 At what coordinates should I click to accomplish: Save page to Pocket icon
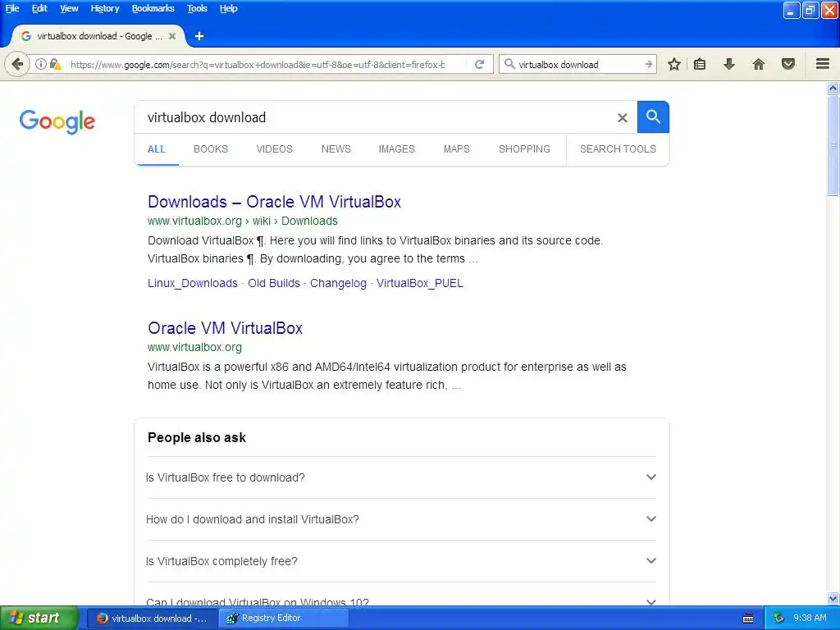pyautogui.click(x=787, y=64)
